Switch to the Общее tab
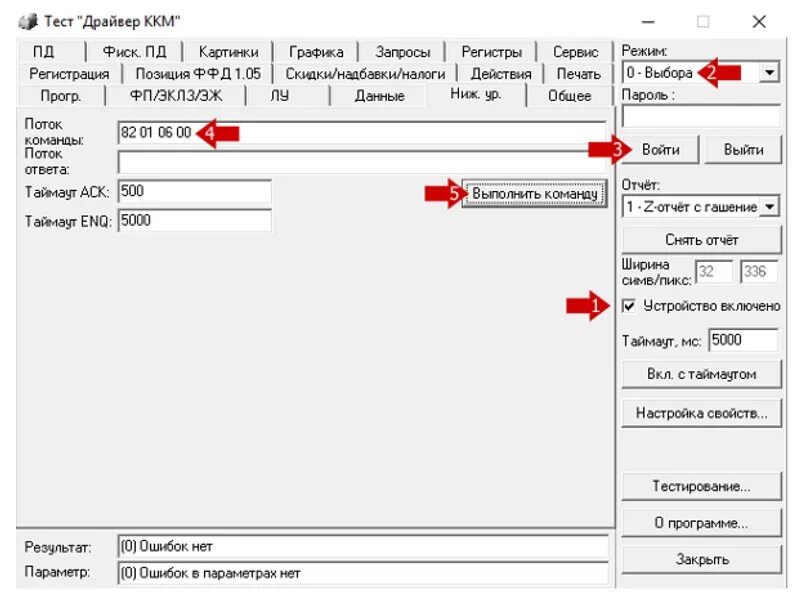This screenshot has width=800, height=607. click(x=570, y=96)
